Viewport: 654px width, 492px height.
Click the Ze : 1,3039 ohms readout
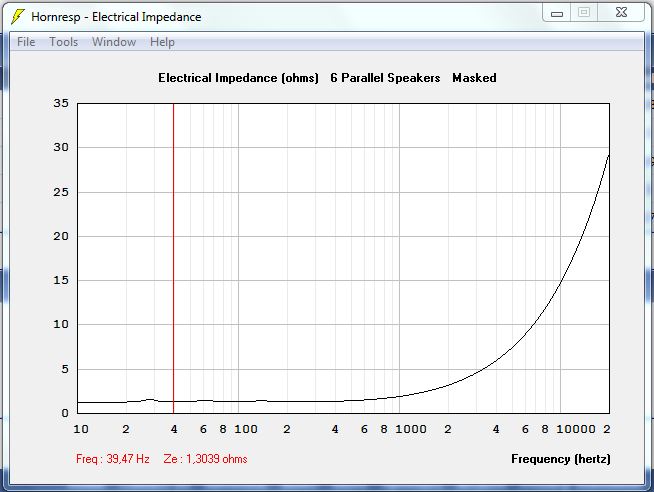pyautogui.click(x=205, y=459)
